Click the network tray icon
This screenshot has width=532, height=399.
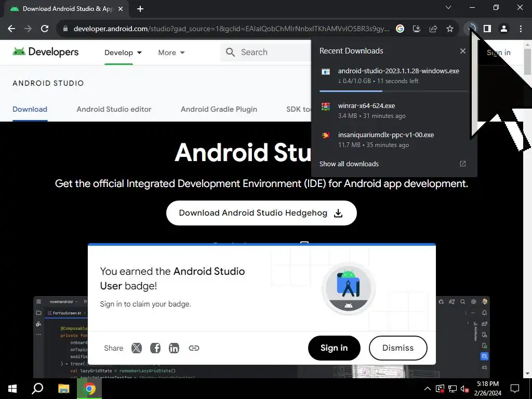(x=453, y=389)
